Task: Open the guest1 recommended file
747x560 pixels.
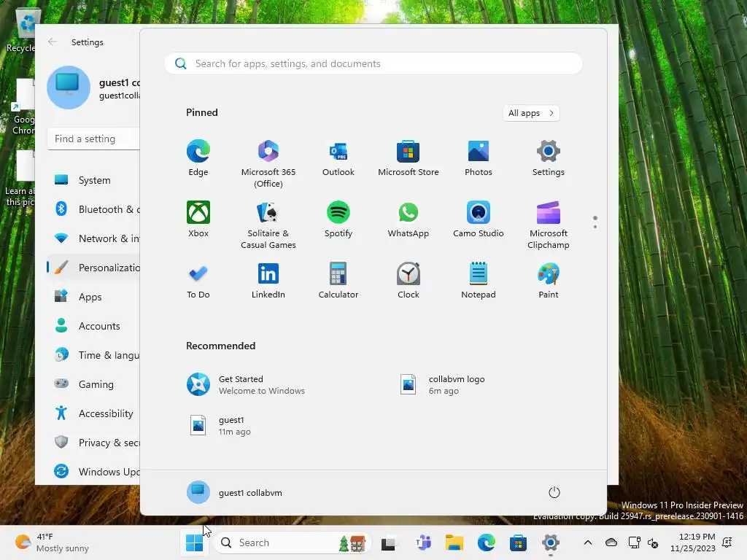Action: 219,426
